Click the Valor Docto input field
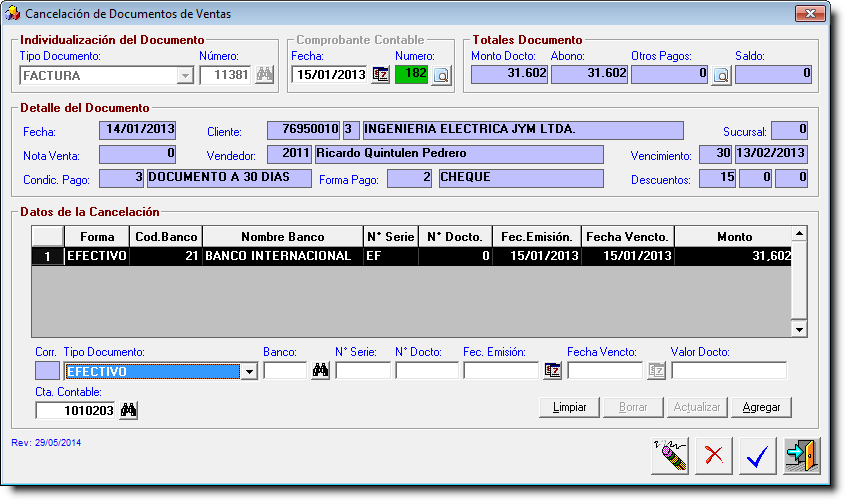Image resolution: width=845 pixels, height=500 pixels. tap(729, 371)
